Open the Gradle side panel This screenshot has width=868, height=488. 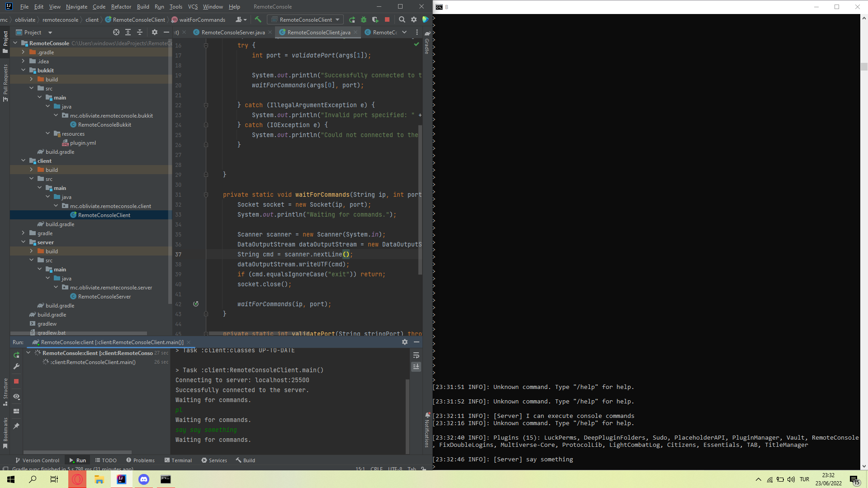coord(427,42)
